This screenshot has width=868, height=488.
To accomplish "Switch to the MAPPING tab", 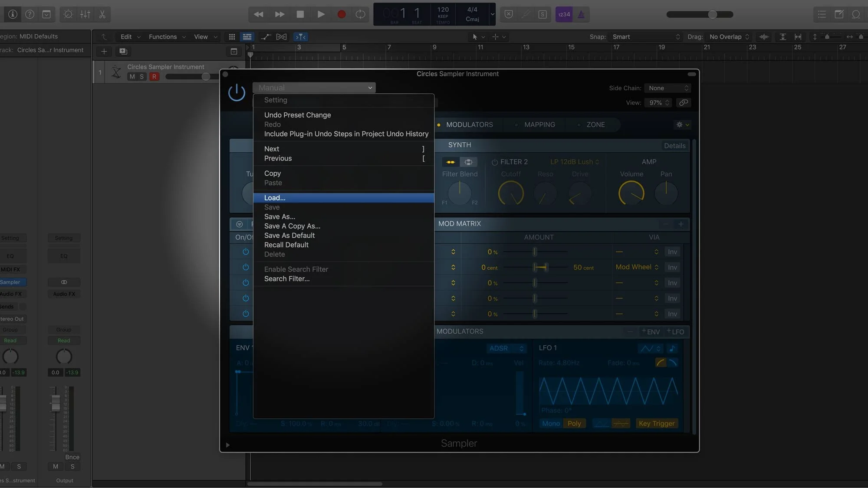I will click(x=539, y=125).
